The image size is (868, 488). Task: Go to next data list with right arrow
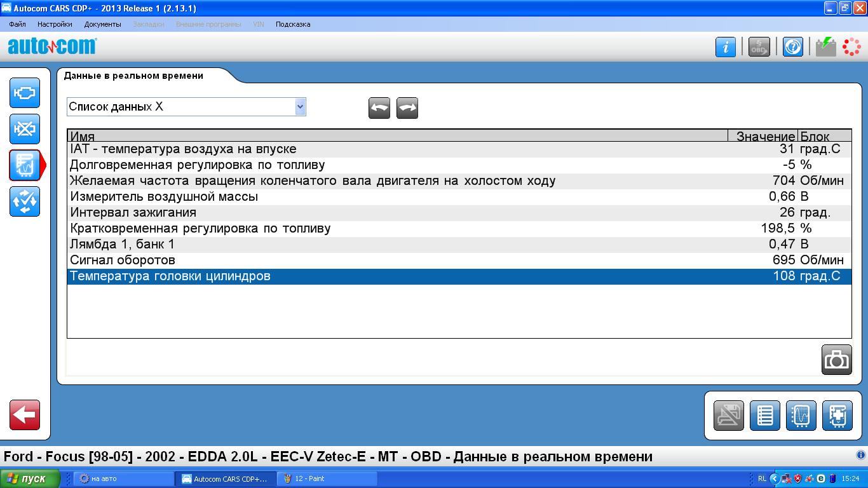point(407,108)
